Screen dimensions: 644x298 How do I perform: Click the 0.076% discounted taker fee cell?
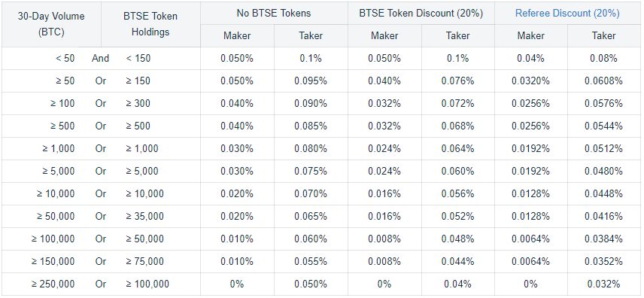click(458, 81)
